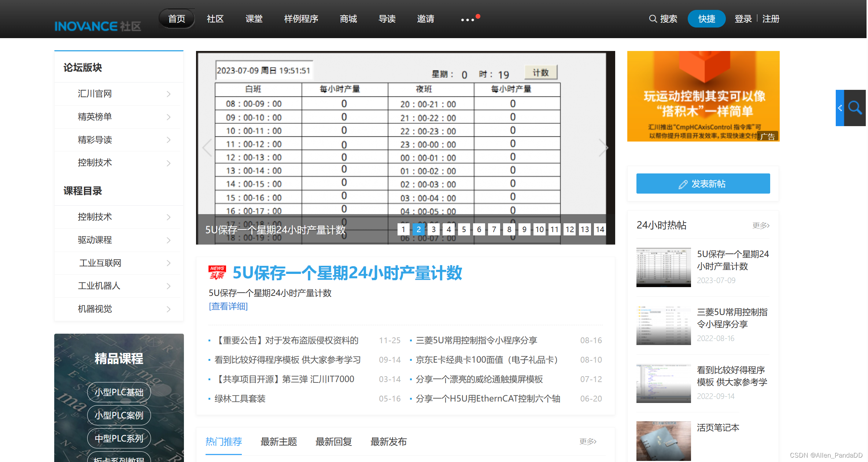Go to previous carousel slide arrow
Viewport: 868px width, 462px height.
207,148
